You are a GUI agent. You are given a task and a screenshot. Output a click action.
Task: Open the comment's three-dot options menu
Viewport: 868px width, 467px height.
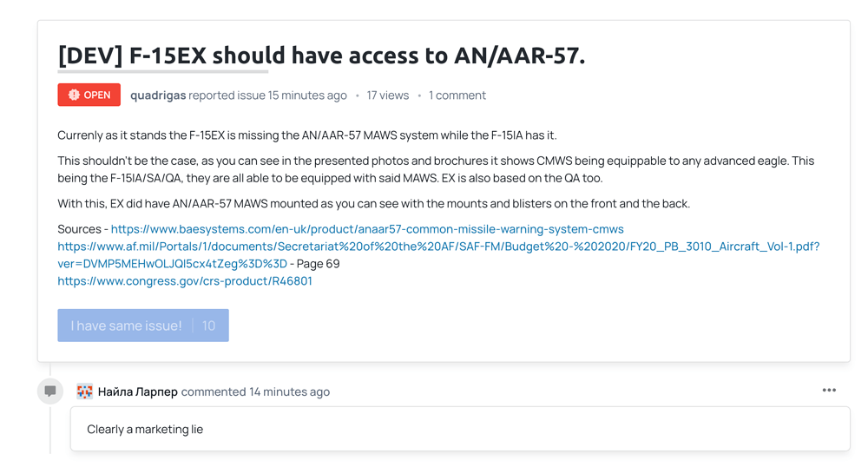pyautogui.click(x=829, y=390)
